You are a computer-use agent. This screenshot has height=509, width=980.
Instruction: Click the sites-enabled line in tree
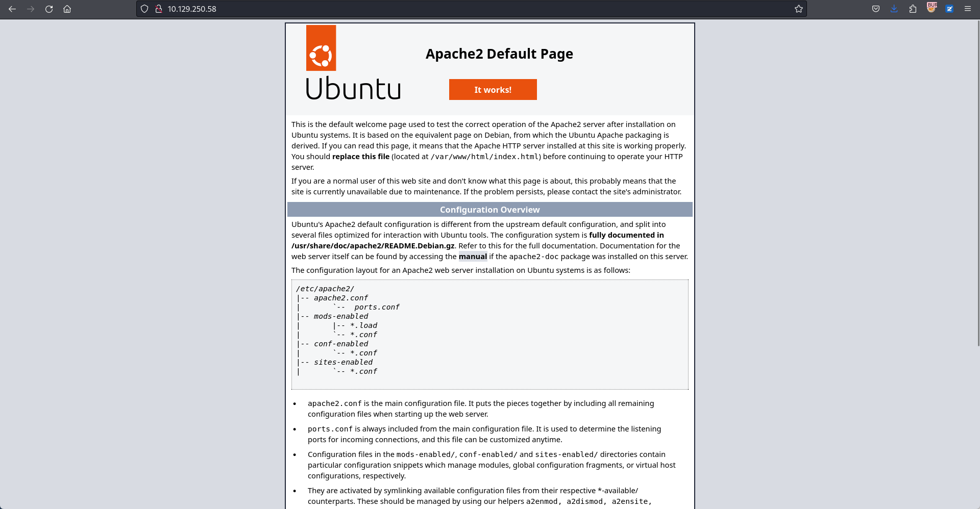click(343, 362)
